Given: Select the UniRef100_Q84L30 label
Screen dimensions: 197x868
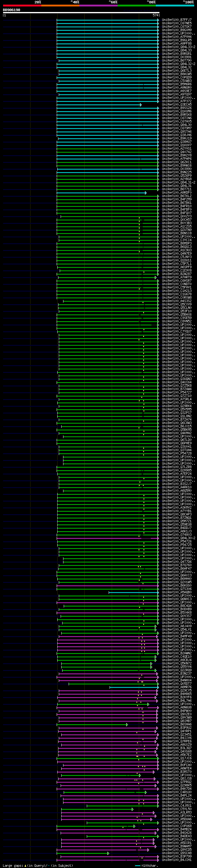Looking at the screenshot, I should 177,125.
